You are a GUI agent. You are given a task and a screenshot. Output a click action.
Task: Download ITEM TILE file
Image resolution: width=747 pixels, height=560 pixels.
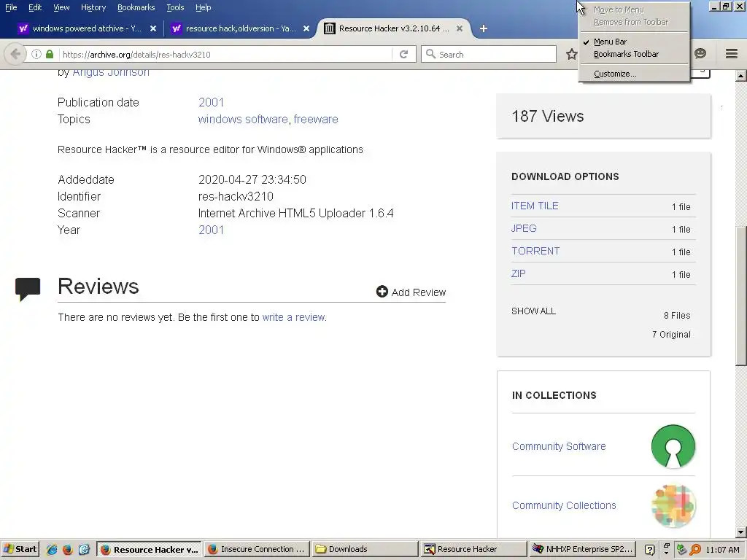(535, 206)
